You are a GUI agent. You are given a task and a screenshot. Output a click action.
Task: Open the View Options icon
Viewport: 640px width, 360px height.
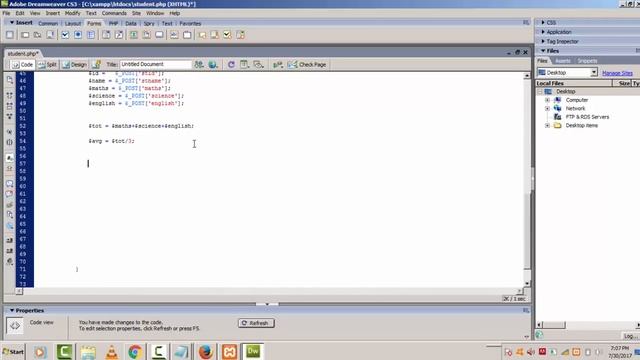tap(244, 64)
